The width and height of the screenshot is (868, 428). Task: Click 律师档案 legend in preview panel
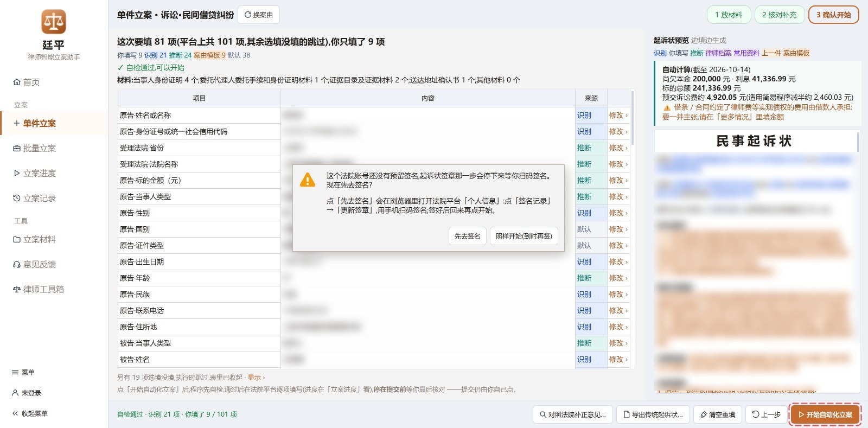[718, 53]
